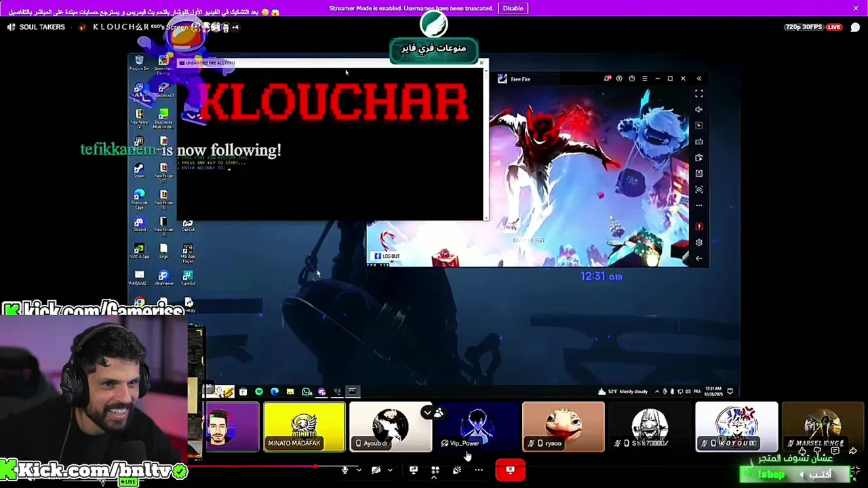This screenshot has height=488, width=868.
Task: Collapse participants row using chevron
Action: 427,411
